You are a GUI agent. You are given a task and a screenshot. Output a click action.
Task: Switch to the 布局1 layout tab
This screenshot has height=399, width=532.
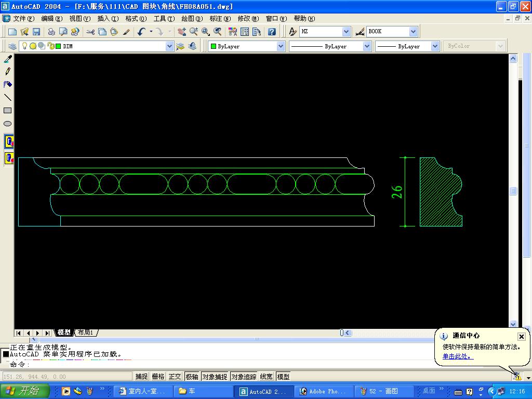tap(85, 332)
